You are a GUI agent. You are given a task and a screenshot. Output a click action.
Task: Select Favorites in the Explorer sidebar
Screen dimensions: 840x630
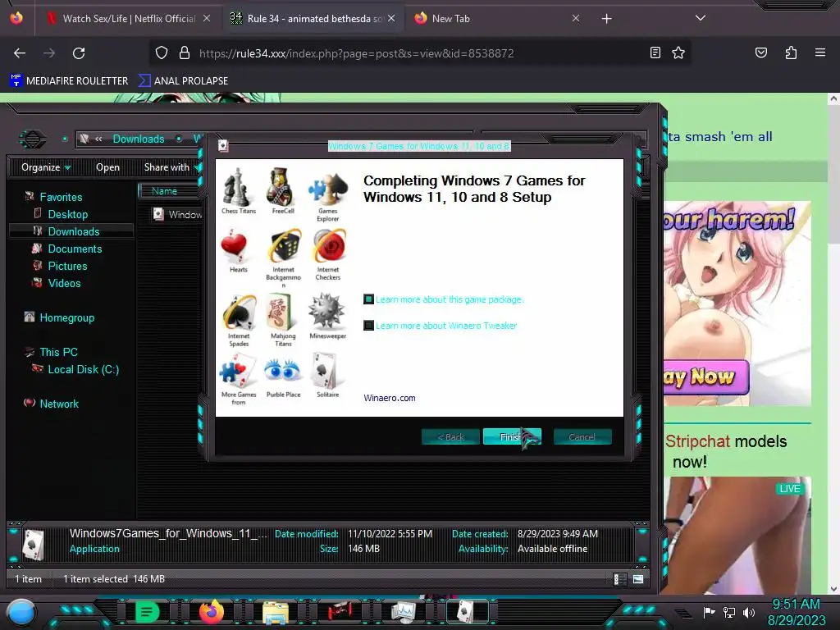click(61, 197)
